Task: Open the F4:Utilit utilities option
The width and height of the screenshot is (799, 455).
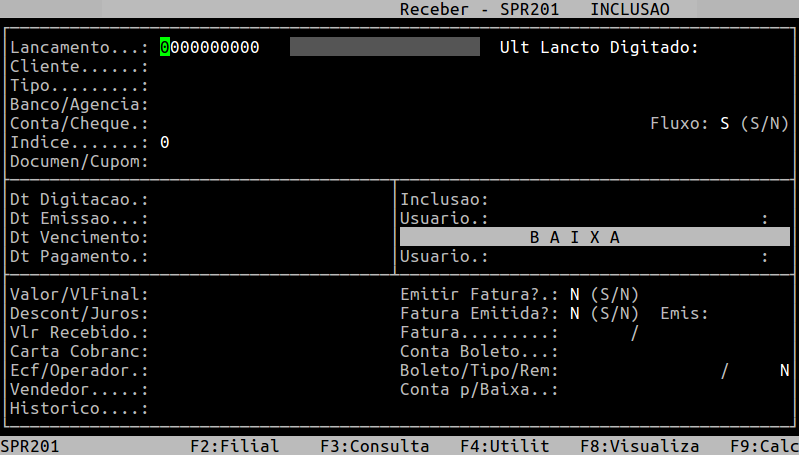Action: point(500,446)
